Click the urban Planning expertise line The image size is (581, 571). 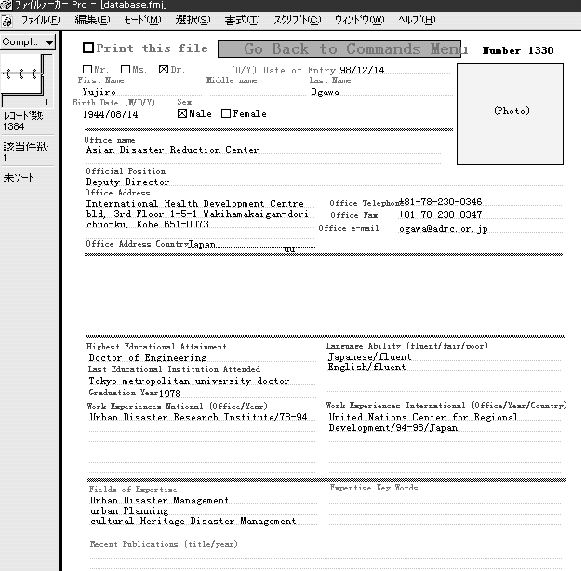203,511
